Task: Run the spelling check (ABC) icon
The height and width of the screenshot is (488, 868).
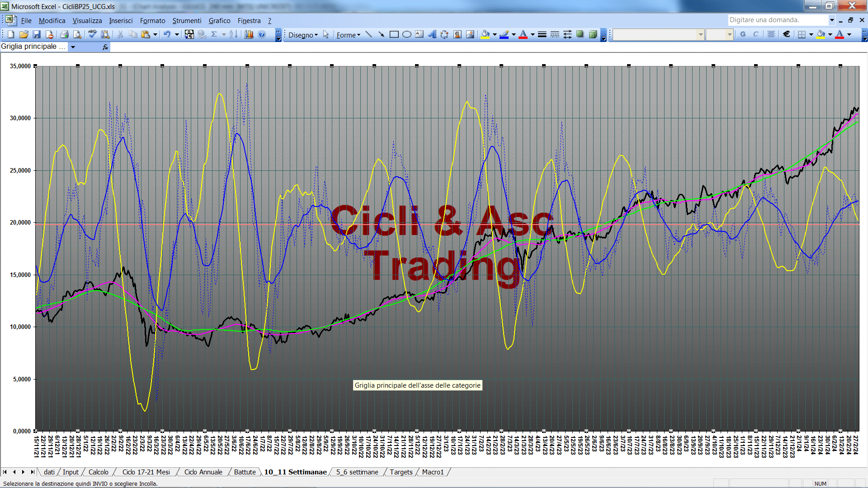Action: tap(92, 34)
